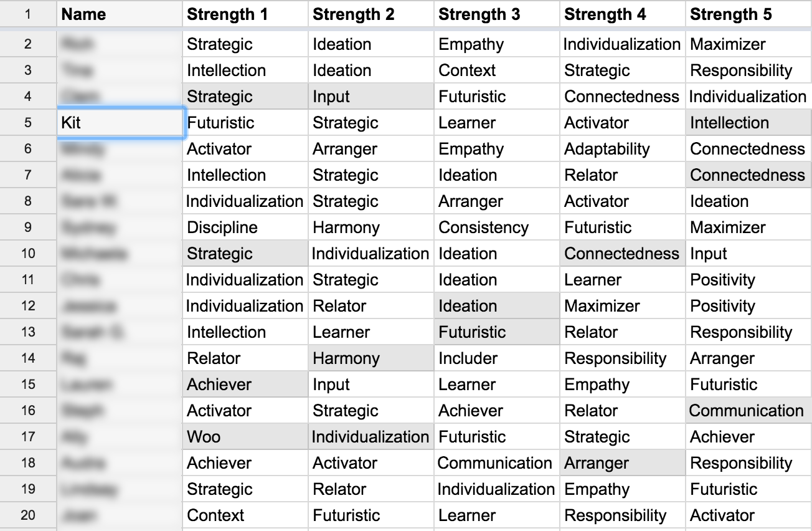Select the Consistency cell in row 9
This screenshot has height=531, width=812.
pyautogui.click(x=498, y=227)
